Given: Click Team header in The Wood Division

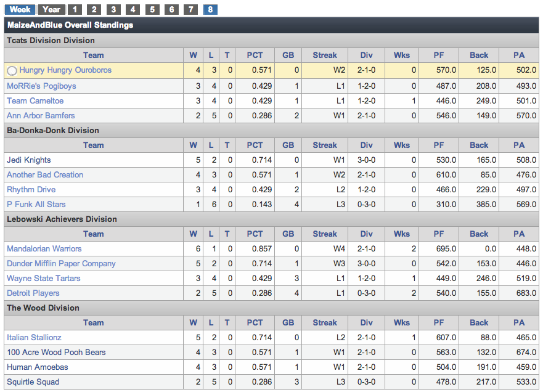Looking at the screenshot, I should pyautogui.click(x=94, y=322).
